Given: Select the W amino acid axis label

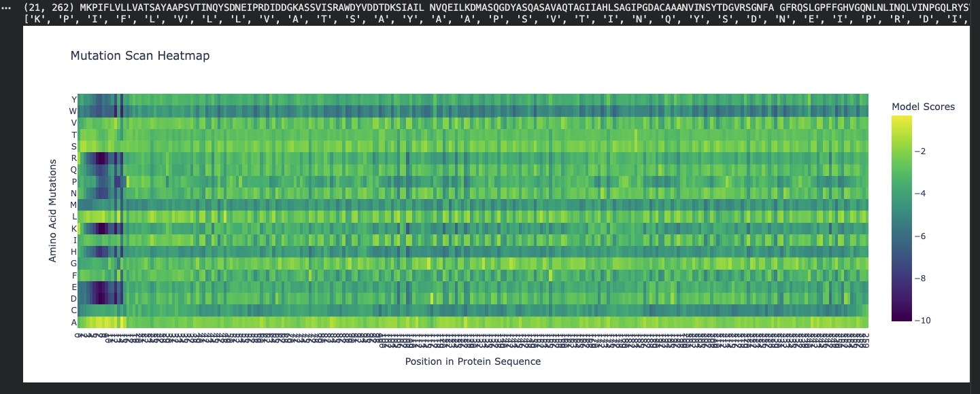Looking at the screenshot, I should (x=73, y=111).
